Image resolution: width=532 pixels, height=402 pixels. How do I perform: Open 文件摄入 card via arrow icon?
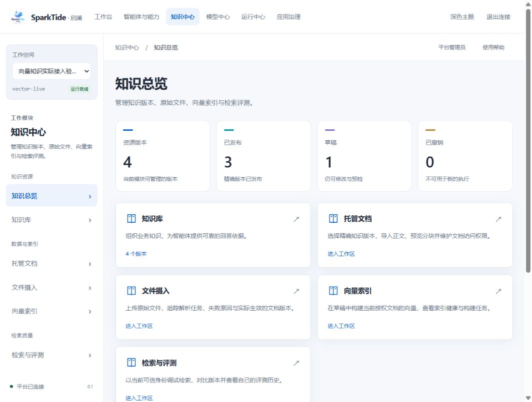point(296,291)
